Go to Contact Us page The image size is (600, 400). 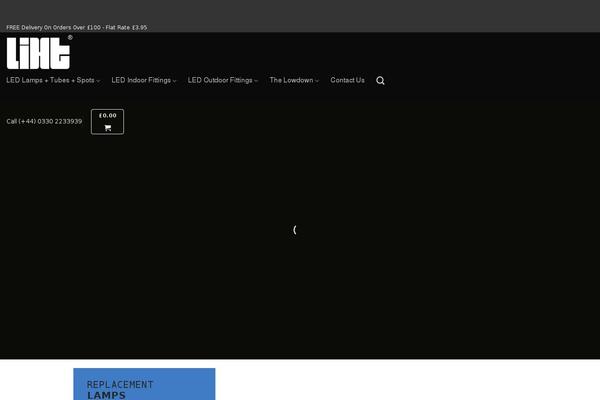click(347, 80)
